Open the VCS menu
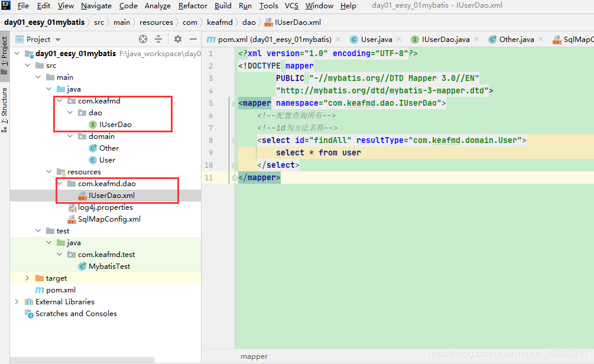This screenshot has height=364, width=594. coord(292,6)
